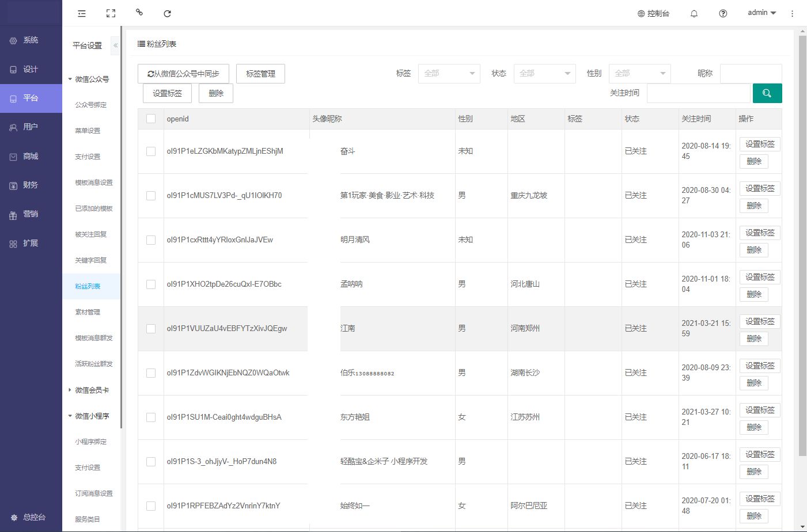Open the 标签 filter dropdown
The height and width of the screenshot is (532, 807).
449,74
